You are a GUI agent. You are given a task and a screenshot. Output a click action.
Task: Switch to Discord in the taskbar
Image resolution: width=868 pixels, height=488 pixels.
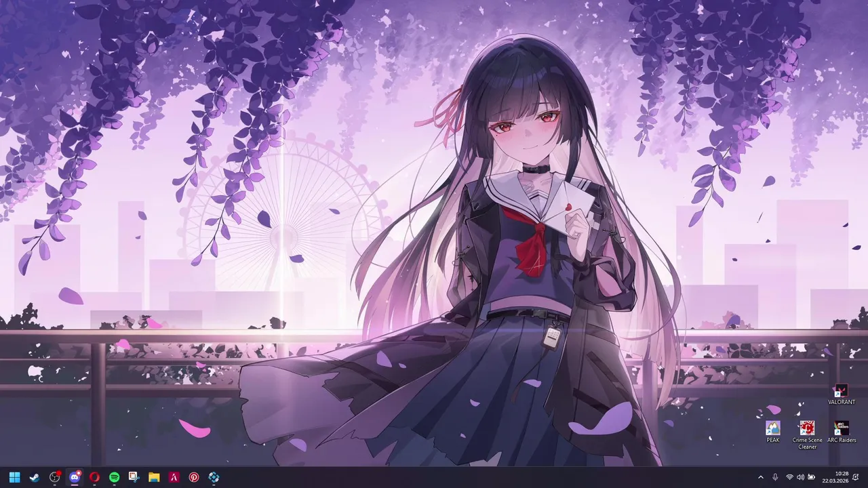tap(75, 477)
